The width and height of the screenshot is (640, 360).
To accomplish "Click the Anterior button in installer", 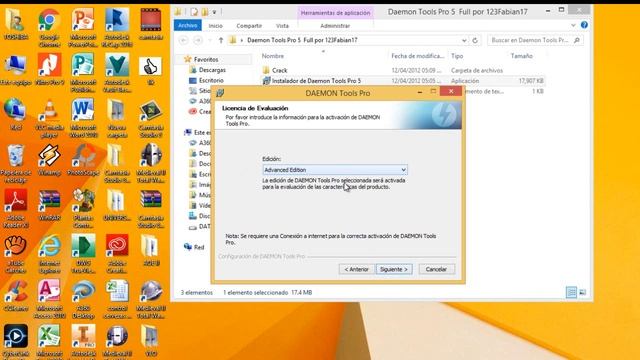I will click(x=356, y=269).
